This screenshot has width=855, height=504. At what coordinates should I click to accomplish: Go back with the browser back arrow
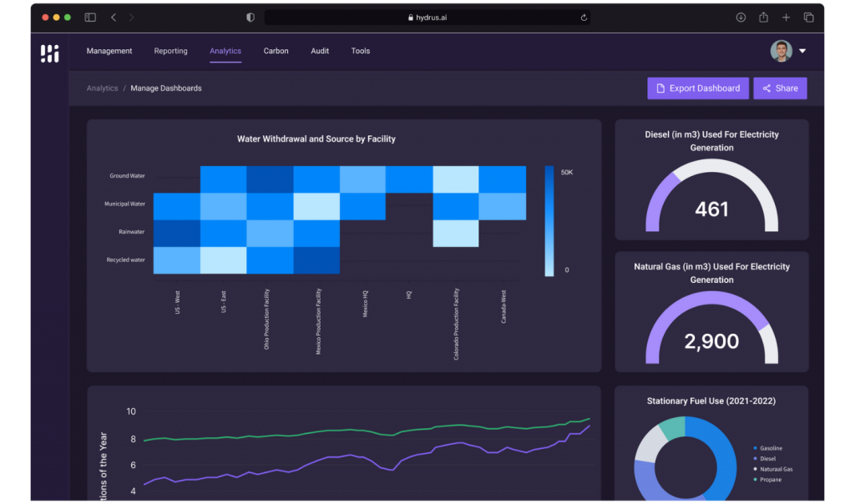click(x=114, y=18)
